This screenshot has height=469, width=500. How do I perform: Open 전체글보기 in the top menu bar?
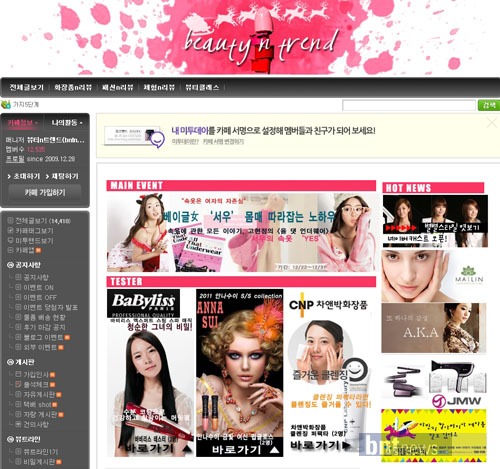pyautogui.click(x=27, y=87)
